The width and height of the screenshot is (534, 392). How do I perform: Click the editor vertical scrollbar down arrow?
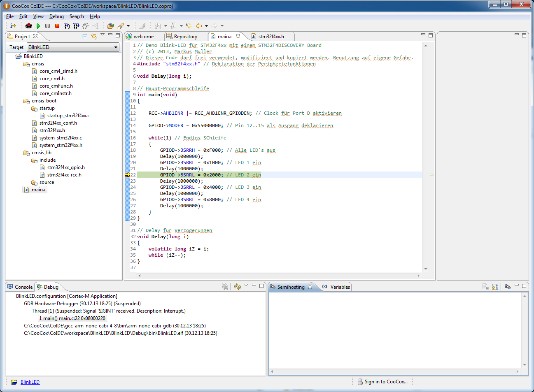[426, 269]
